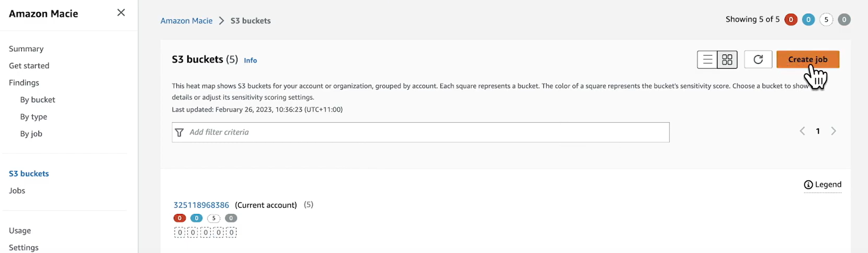The image size is (868, 253).
Task: Click the dashed 5 badge under the account
Action: [214, 218]
